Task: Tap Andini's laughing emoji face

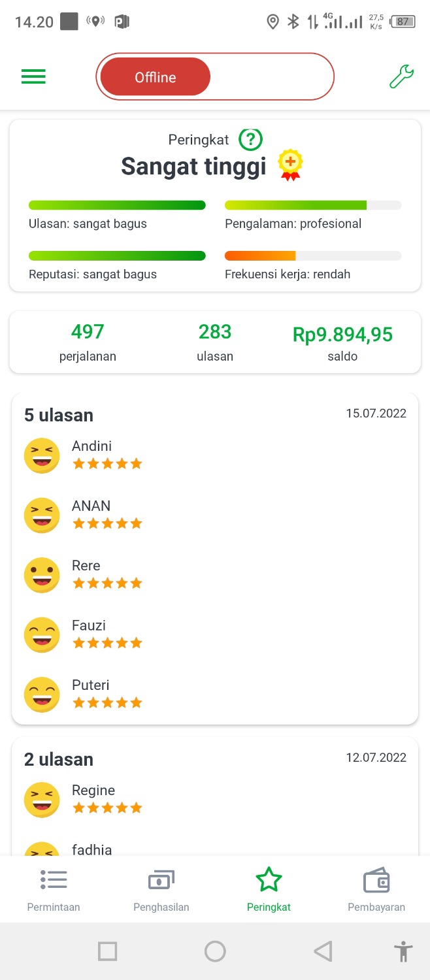Action: (42, 455)
